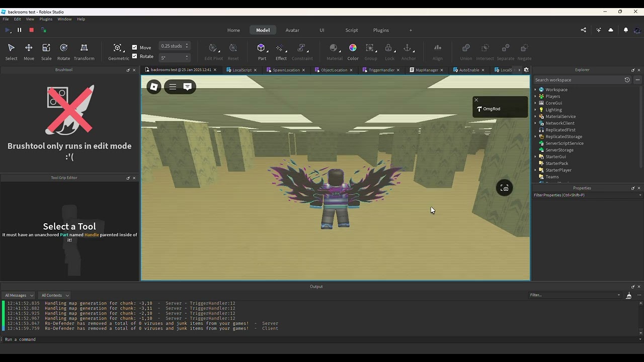Pause the running playtest
644x362 pixels.
19,30
